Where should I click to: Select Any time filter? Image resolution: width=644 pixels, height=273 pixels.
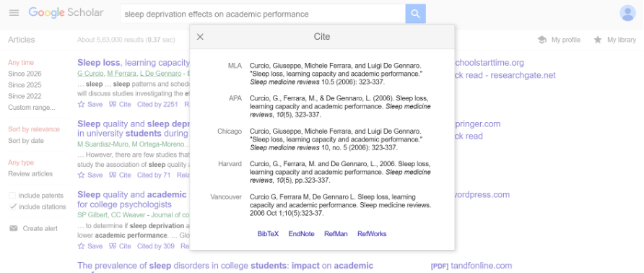pos(21,63)
